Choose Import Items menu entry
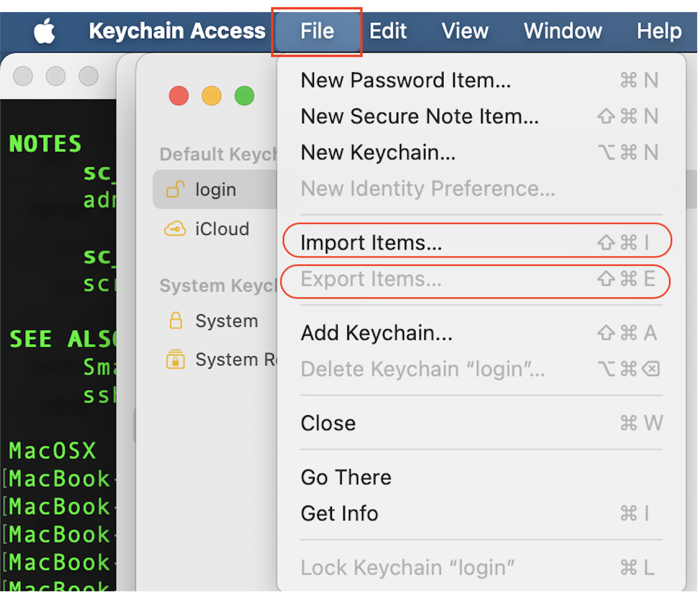The width and height of the screenshot is (700, 593). [x=371, y=242]
